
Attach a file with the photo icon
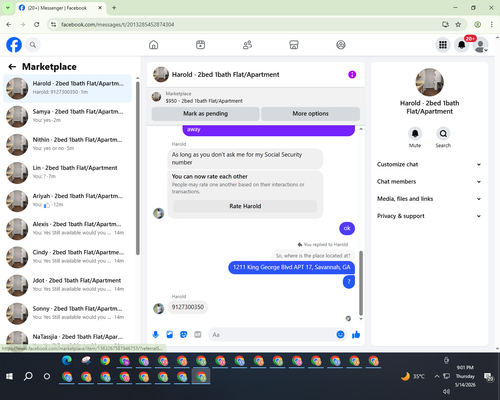[170, 334]
